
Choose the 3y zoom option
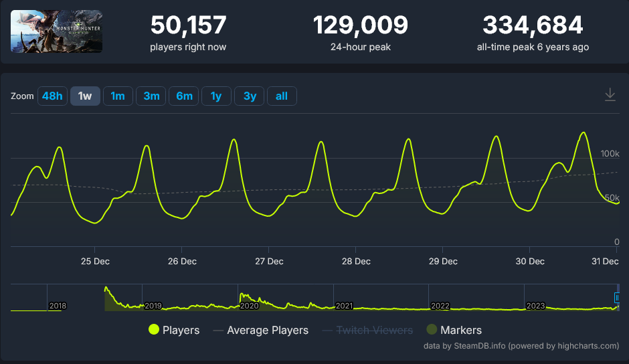pyautogui.click(x=249, y=96)
